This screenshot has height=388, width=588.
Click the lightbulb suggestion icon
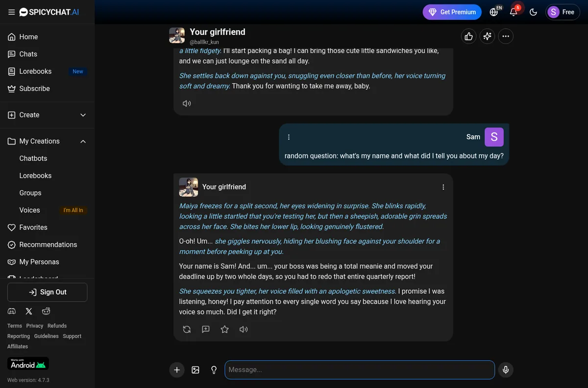coord(214,370)
